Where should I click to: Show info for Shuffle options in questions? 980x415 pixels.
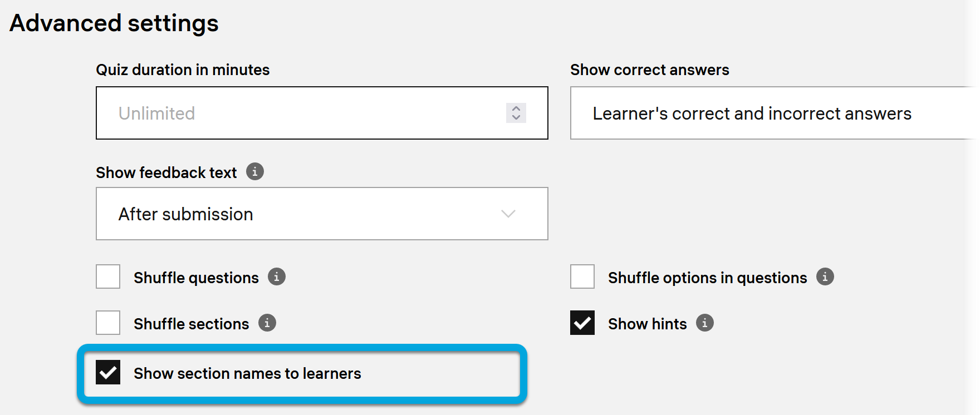pyautogui.click(x=825, y=276)
